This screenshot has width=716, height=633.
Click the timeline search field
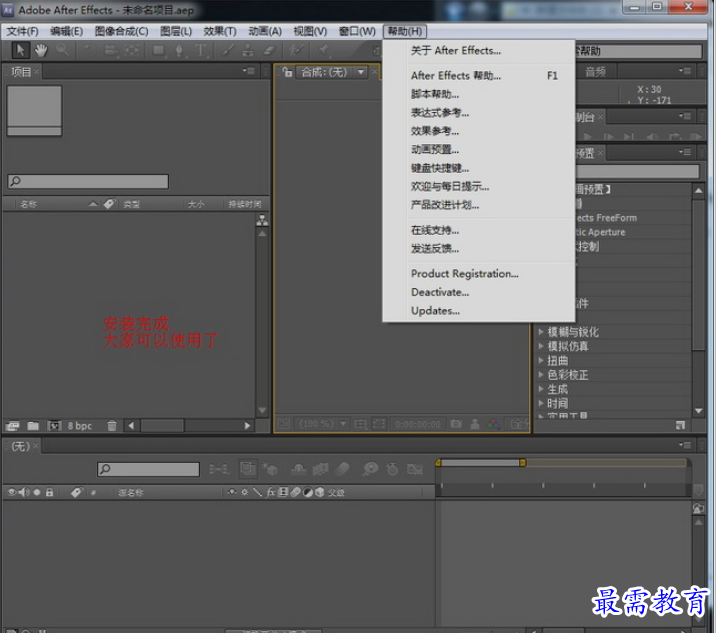click(148, 469)
